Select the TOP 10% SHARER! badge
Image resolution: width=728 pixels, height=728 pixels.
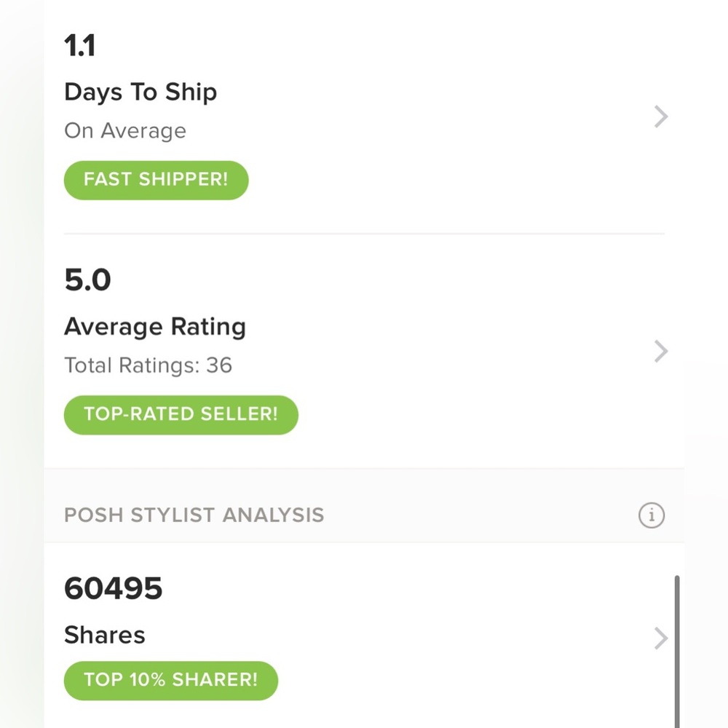point(170,680)
